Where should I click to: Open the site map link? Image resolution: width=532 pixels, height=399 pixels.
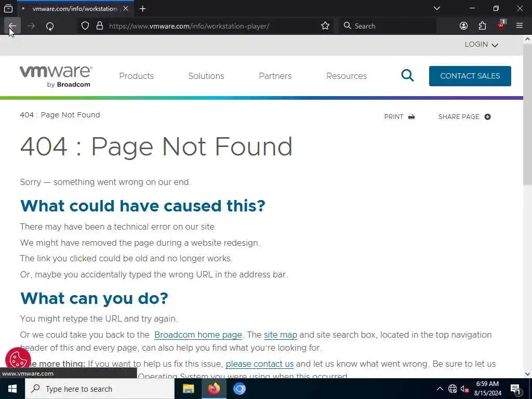pyautogui.click(x=280, y=335)
